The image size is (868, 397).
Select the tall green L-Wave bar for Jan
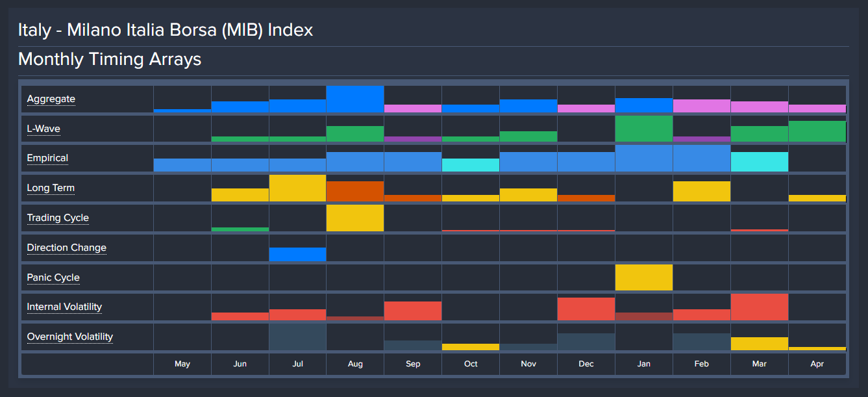644,129
